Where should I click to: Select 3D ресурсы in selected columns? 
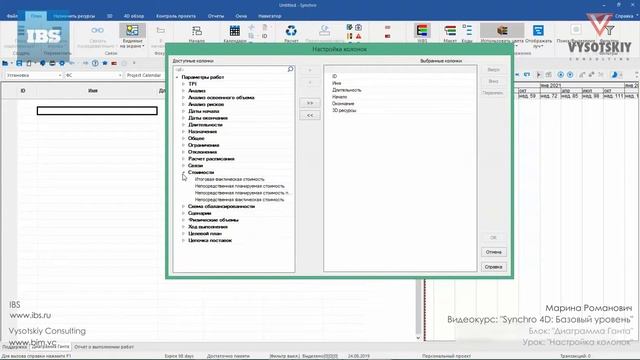[344, 110]
